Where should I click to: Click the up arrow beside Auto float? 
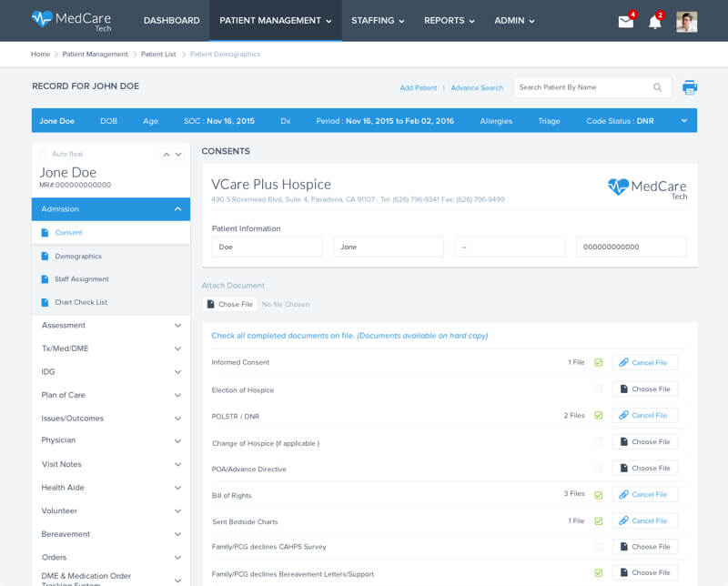(x=167, y=155)
